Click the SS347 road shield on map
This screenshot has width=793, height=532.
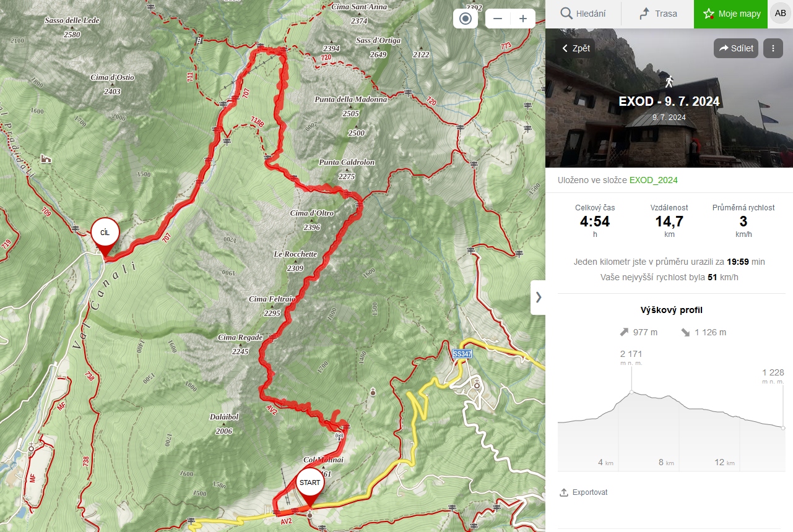(x=462, y=354)
